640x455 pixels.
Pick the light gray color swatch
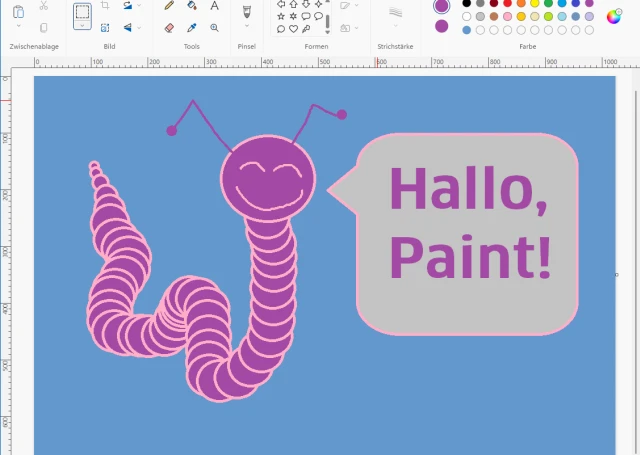pos(480,16)
